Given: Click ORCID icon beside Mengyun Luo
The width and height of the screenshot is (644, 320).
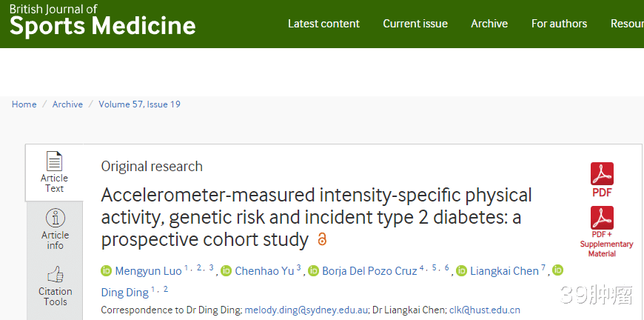Looking at the screenshot, I should pyautogui.click(x=106, y=271).
